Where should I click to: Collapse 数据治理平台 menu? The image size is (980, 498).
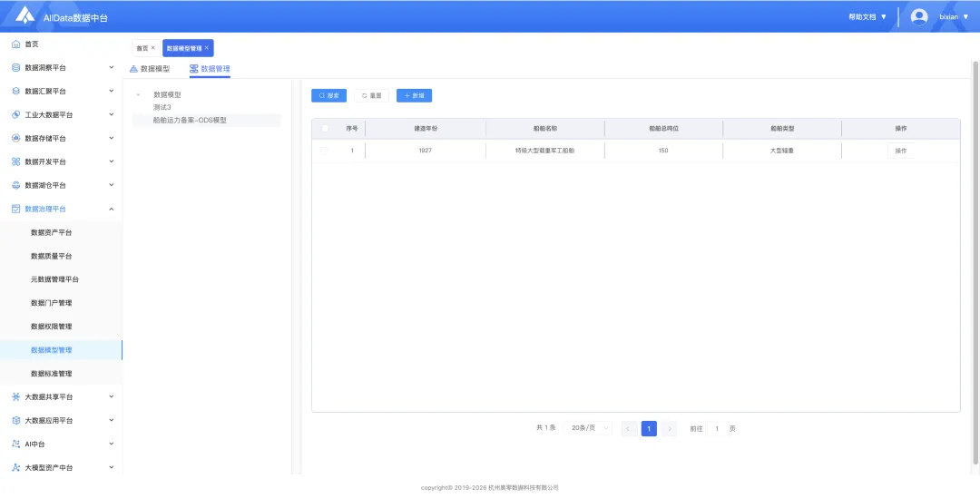point(112,209)
